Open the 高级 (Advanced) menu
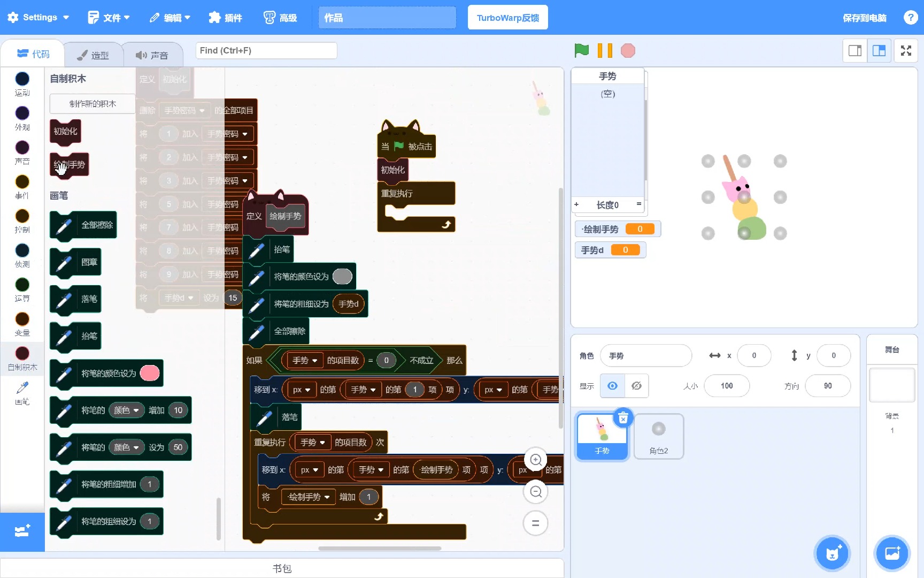Viewport: 924px width, 578px height. coord(280,18)
